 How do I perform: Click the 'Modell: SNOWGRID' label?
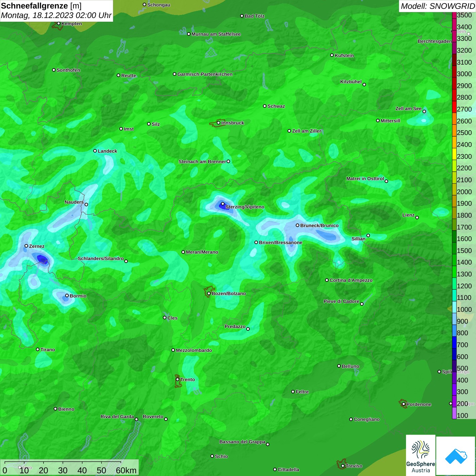tap(438, 6)
